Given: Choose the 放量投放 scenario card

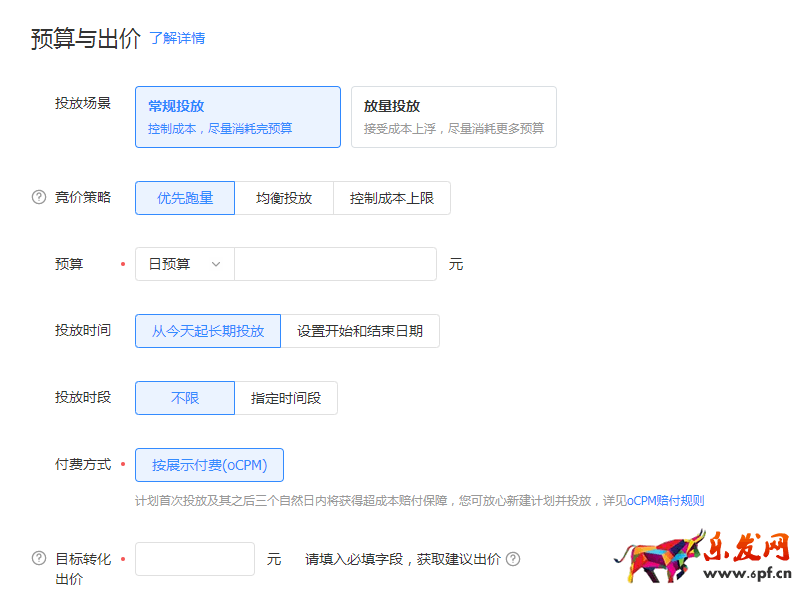Looking at the screenshot, I should click(453, 117).
